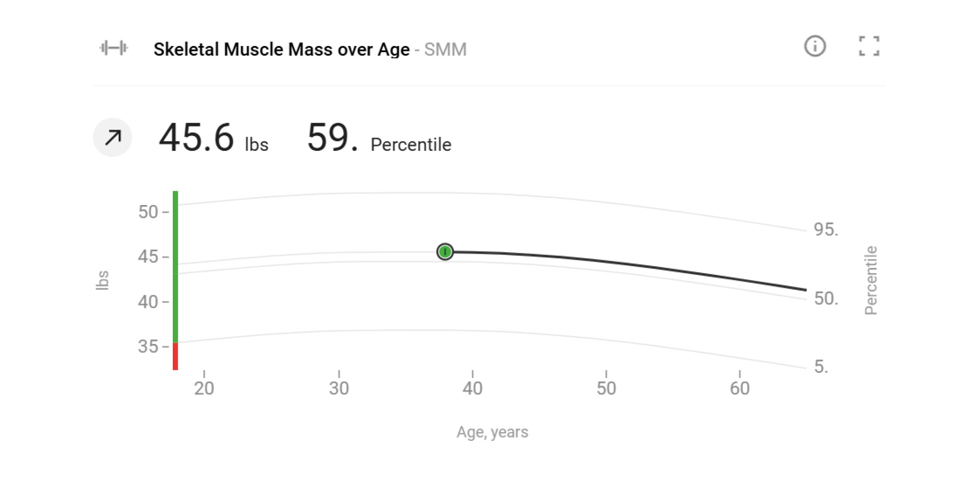This screenshot has height=479, width=980.
Task: Click the 95. percentile curve label
Action: pyautogui.click(x=826, y=229)
